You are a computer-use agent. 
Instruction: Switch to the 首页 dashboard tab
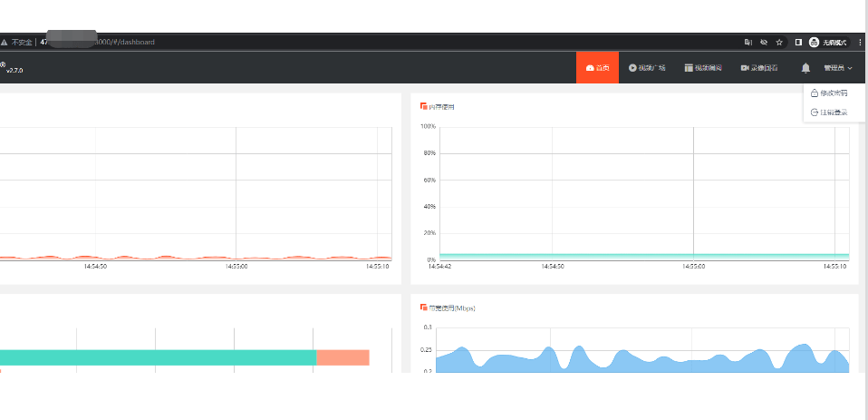(597, 68)
